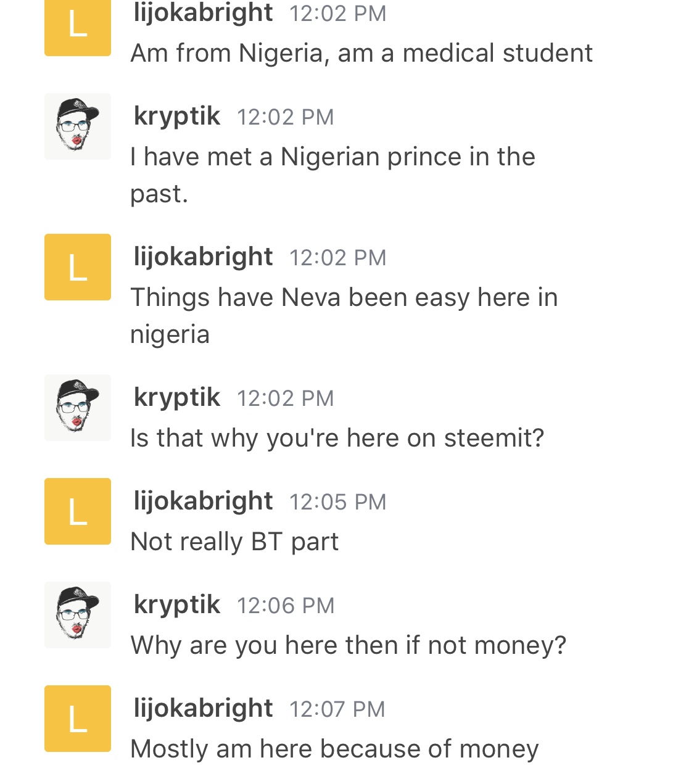The width and height of the screenshot is (694, 784).
Task: Tap the lijokabright username at 12:07 PM
Action: tap(203, 709)
